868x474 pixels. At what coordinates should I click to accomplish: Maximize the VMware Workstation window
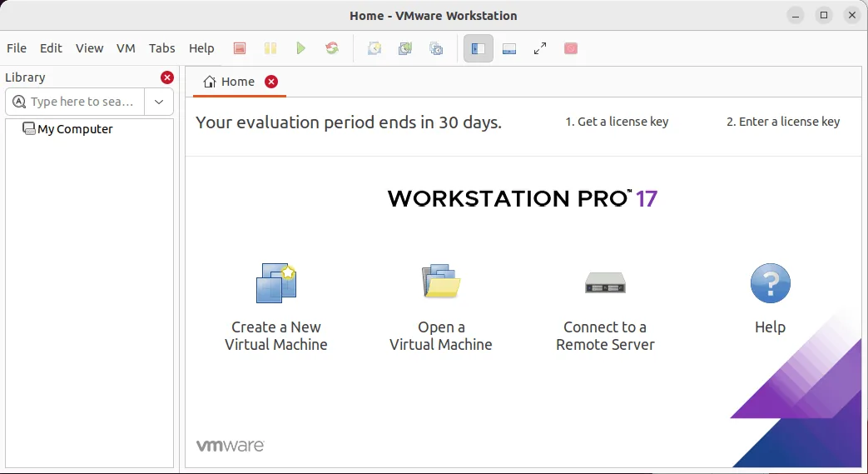(824, 16)
